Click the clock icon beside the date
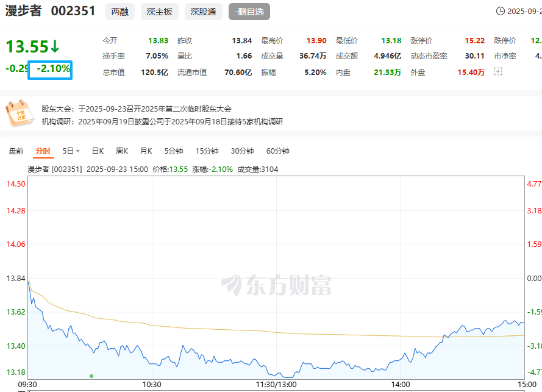Image resolution: width=542 pixels, height=392 pixels. (500, 12)
